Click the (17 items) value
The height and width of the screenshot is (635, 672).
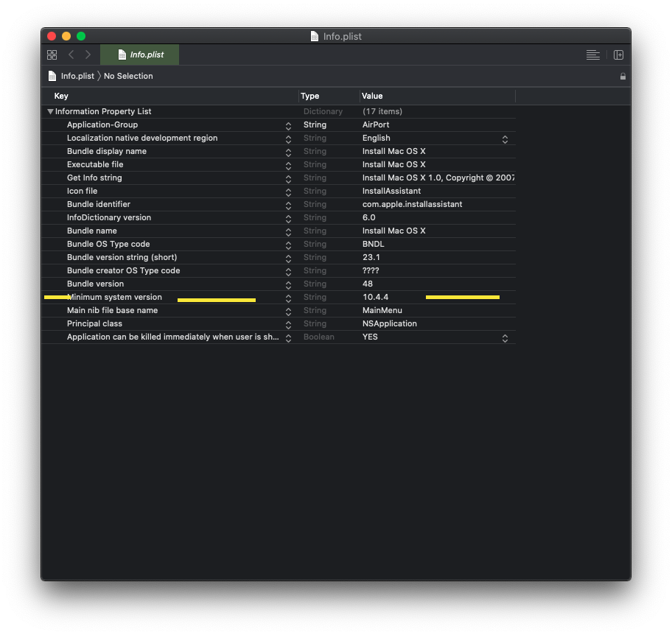[x=382, y=111]
